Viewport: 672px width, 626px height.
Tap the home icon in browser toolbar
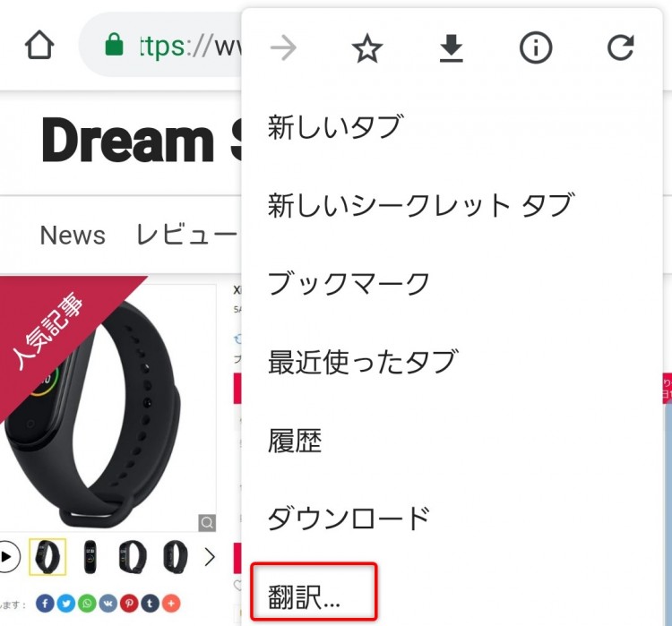point(39,45)
